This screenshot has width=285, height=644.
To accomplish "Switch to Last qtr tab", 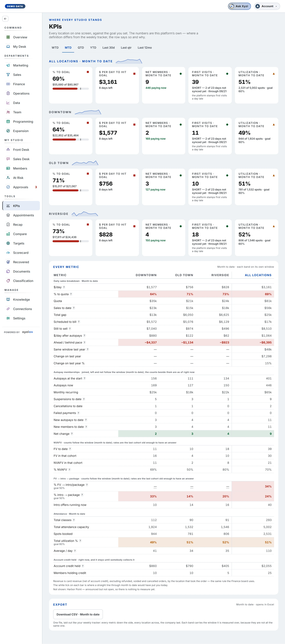I will click(x=126, y=47).
